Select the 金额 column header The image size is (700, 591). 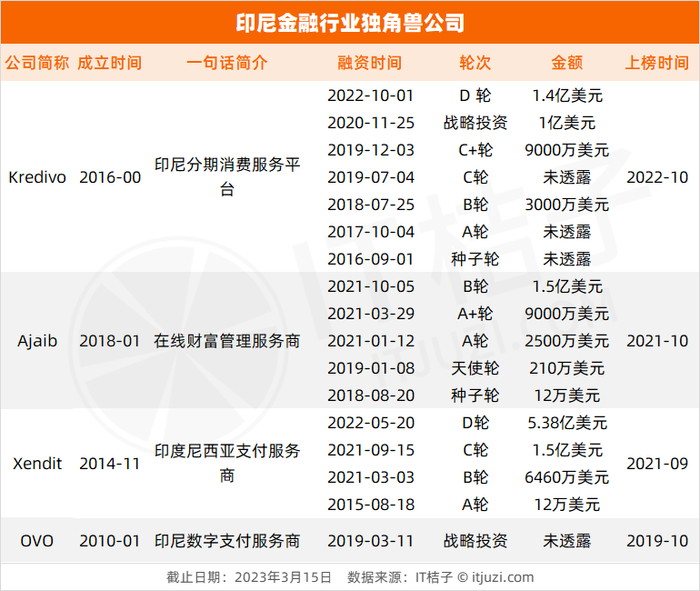tap(567, 63)
